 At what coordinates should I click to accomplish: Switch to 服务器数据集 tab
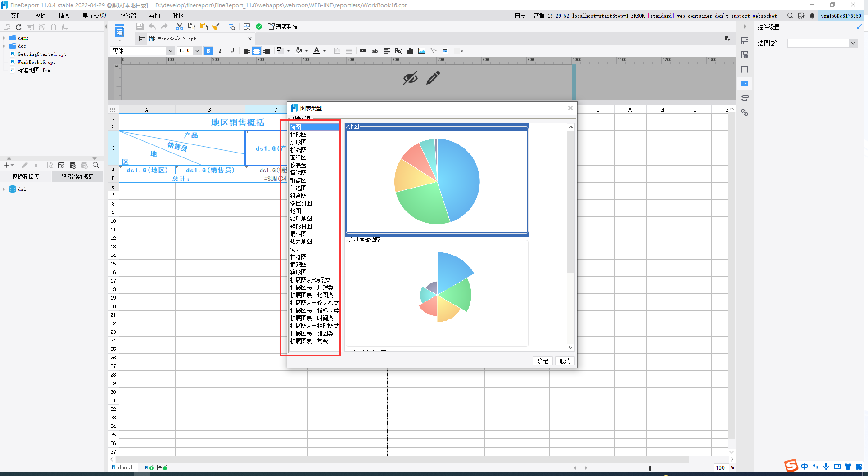tap(77, 176)
